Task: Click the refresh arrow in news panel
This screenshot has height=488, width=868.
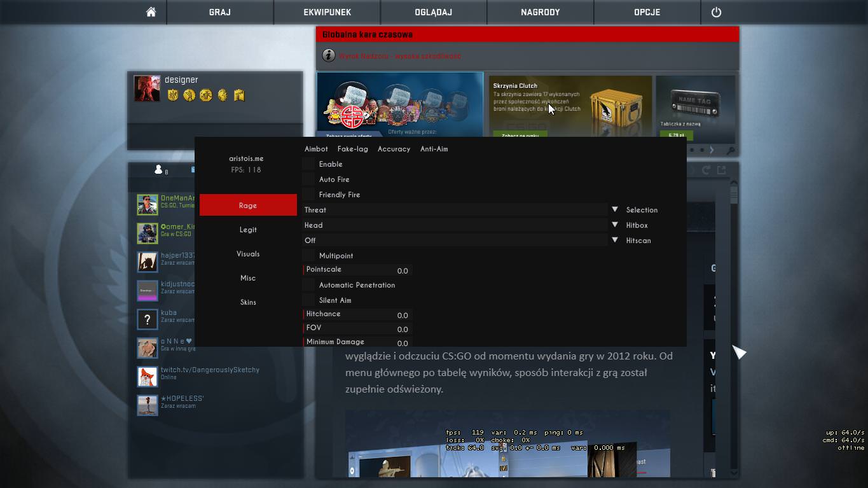Action: [706, 170]
